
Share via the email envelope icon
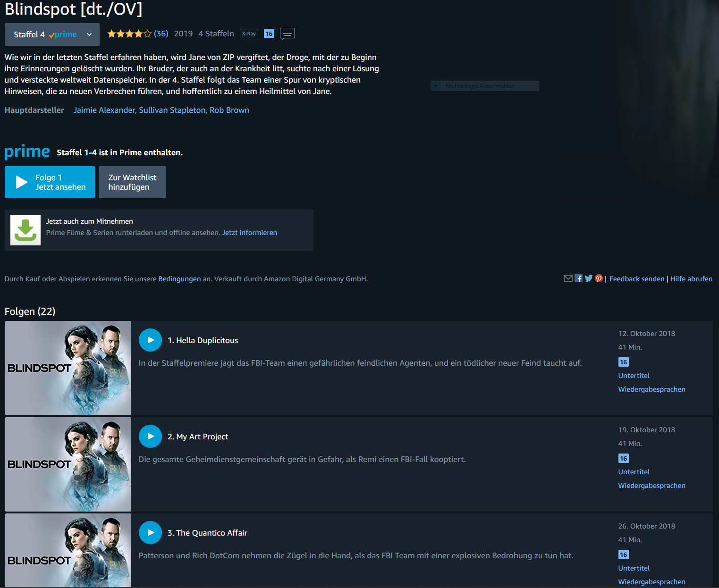568,278
